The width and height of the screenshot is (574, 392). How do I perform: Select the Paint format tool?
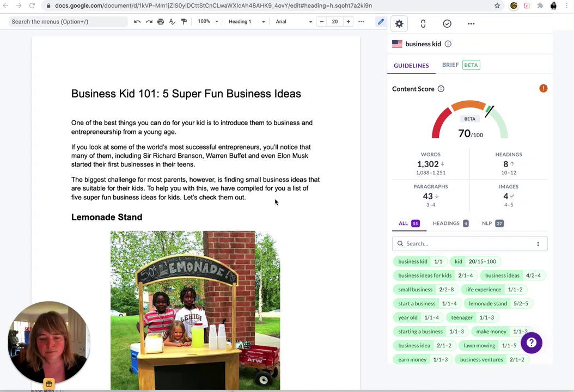(184, 22)
